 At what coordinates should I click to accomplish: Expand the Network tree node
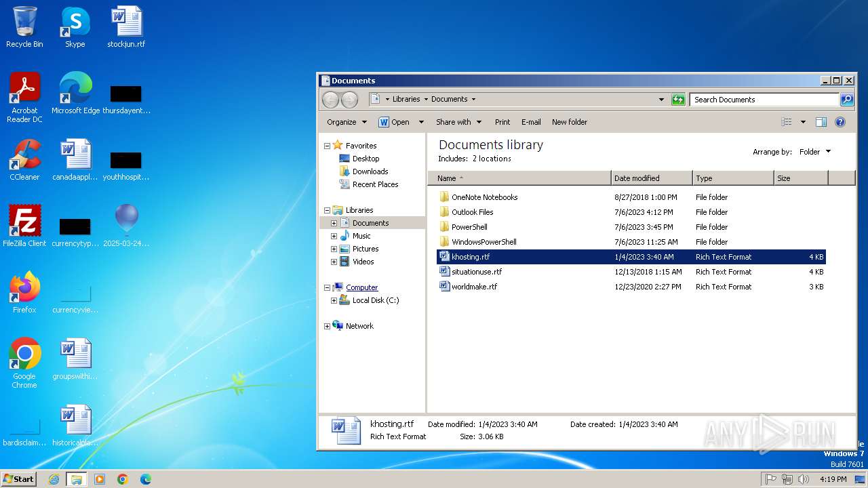pyautogui.click(x=327, y=326)
